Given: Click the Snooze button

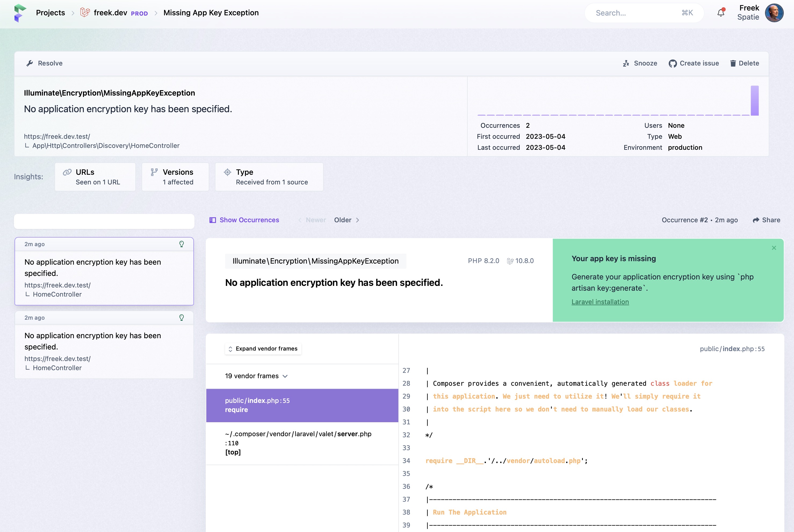Looking at the screenshot, I should pos(640,63).
